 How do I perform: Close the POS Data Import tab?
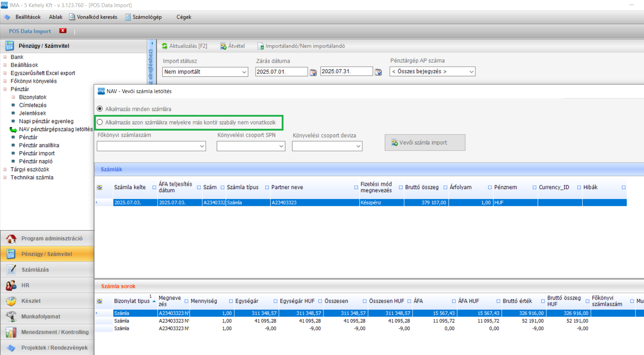(63, 31)
